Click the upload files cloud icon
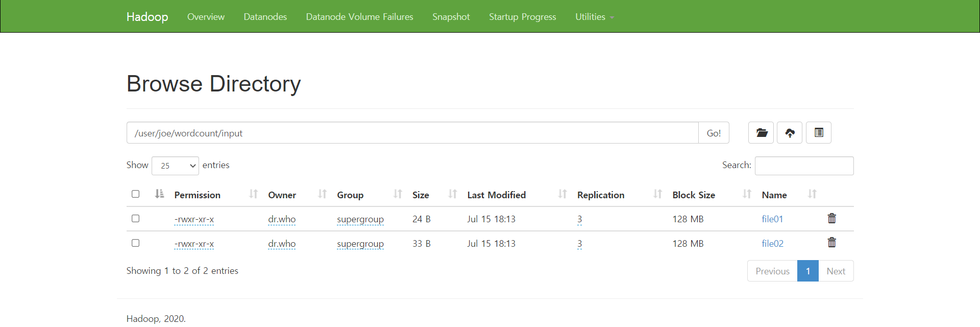This screenshot has height=327, width=980. click(x=790, y=133)
